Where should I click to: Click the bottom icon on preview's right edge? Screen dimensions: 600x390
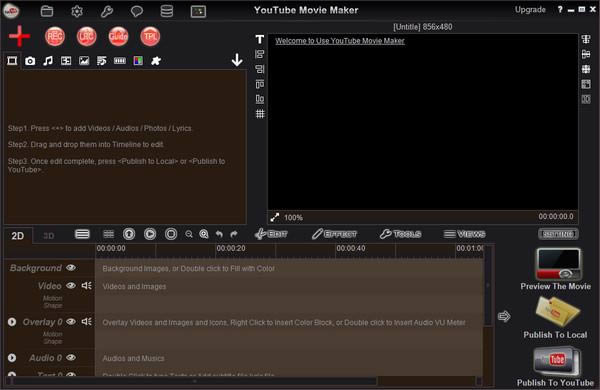[586, 100]
